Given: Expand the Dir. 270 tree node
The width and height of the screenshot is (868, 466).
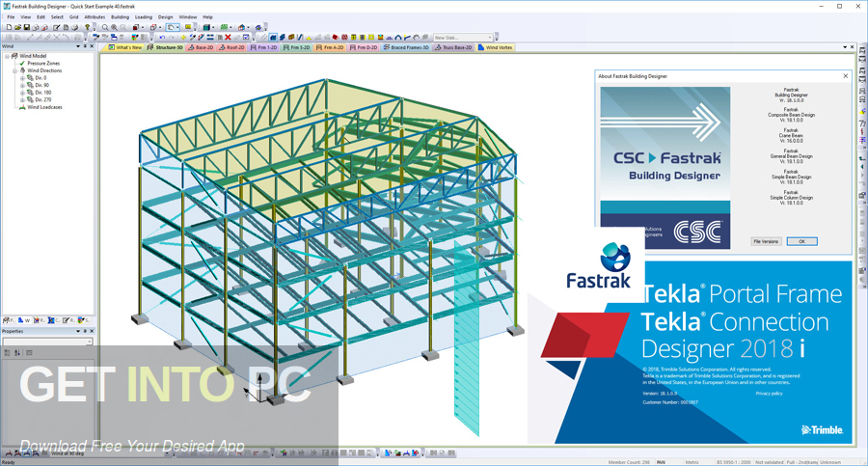Looking at the screenshot, I should (x=23, y=99).
